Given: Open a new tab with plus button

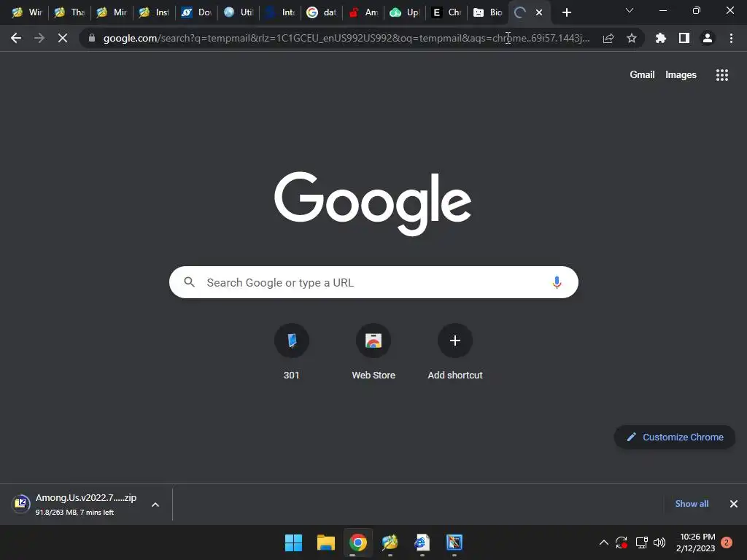Looking at the screenshot, I should 566,12.
